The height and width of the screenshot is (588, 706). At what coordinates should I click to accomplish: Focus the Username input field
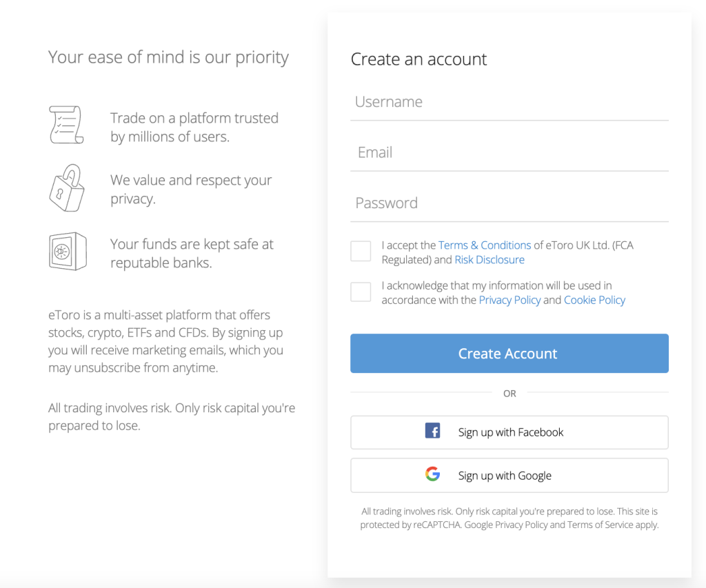[x=509, y=103]
